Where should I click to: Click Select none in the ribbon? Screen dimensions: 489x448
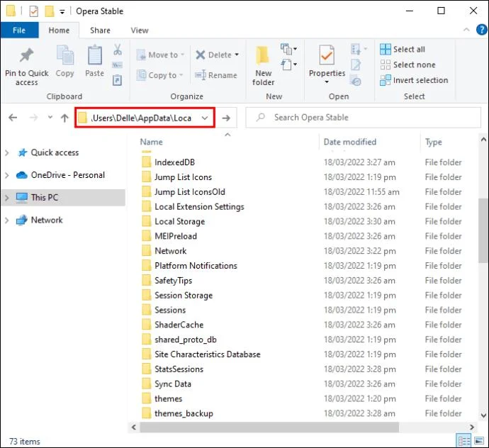coord(407,65)
